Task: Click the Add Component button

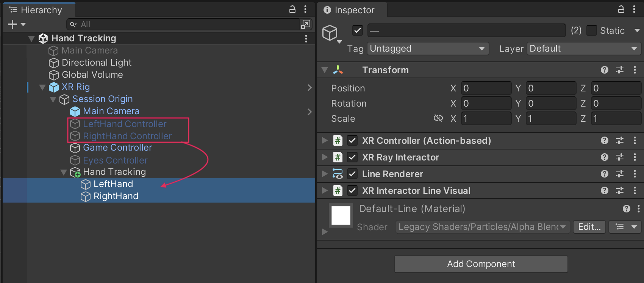Action: (481, 264)
